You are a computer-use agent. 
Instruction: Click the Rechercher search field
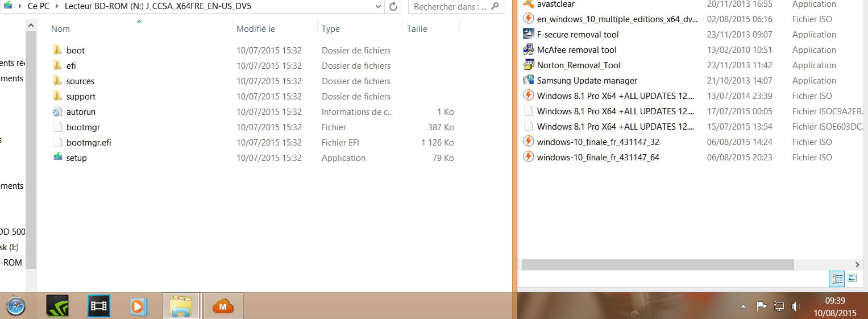tap(450, 6)
